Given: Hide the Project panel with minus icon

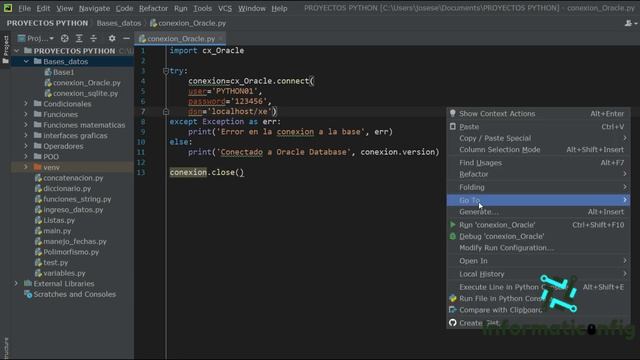Looking at the screenshot, I should pos(126,38).
